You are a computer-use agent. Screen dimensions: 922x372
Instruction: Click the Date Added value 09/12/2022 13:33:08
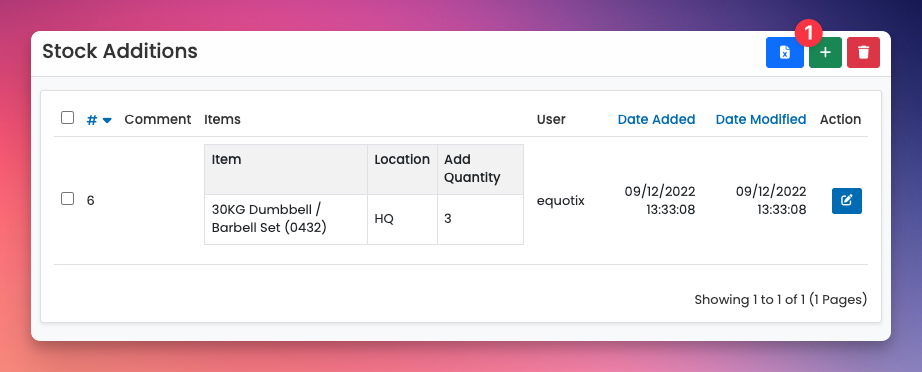pyautogui.click(x=660, y=200)
